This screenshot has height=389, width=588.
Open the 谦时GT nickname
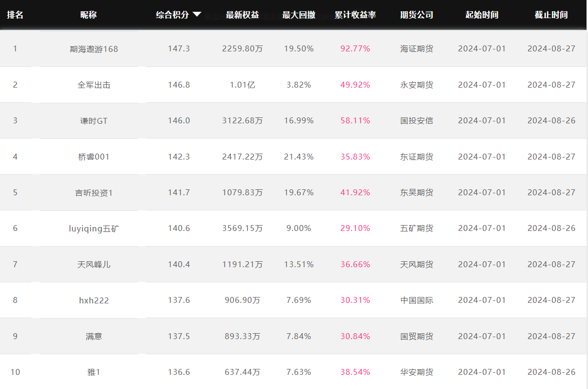pos(94,120)
